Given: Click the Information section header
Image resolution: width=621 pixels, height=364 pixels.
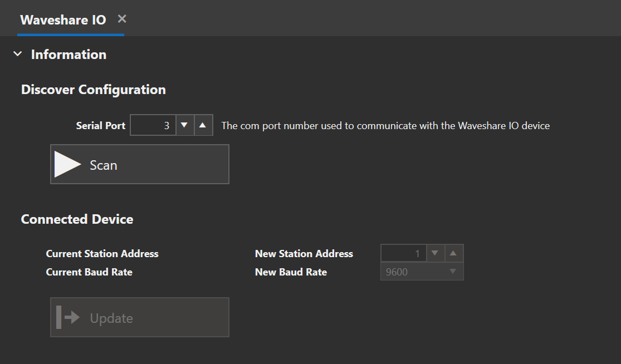Looking at the screenshot, I should coord(69,54).
